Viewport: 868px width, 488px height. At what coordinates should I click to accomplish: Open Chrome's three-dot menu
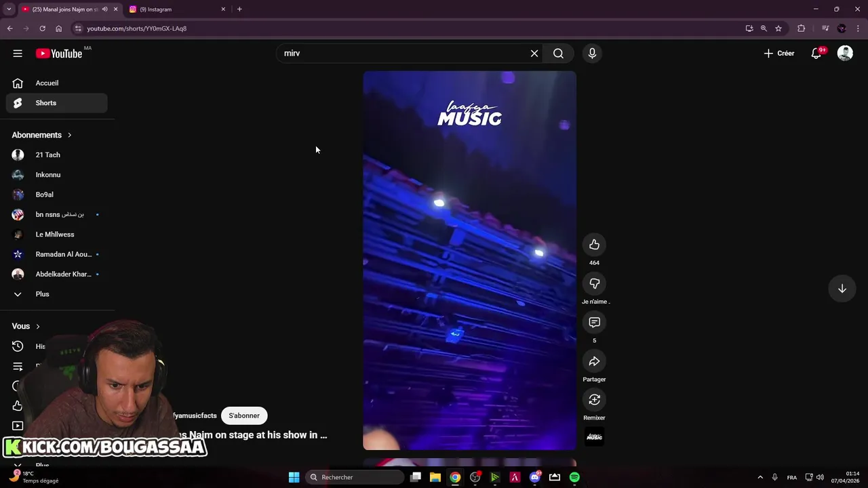click(859, 28)
